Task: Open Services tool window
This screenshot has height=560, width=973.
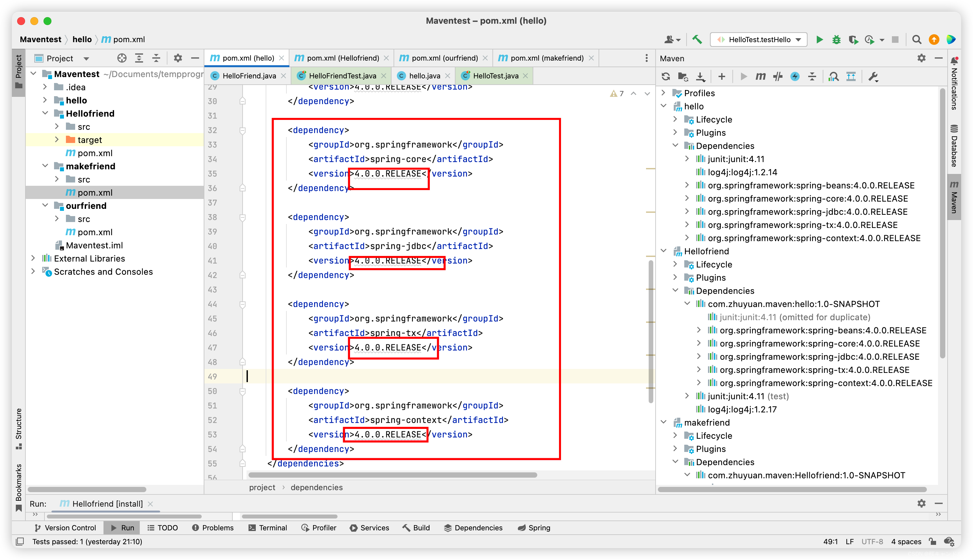Action: pos(369,528)
